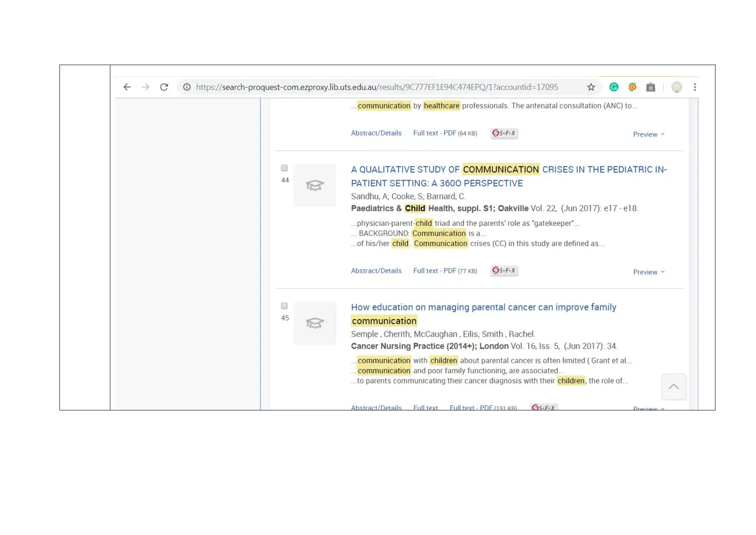
Task: Open the orange flower extension icon
Action: coord(632,87)
